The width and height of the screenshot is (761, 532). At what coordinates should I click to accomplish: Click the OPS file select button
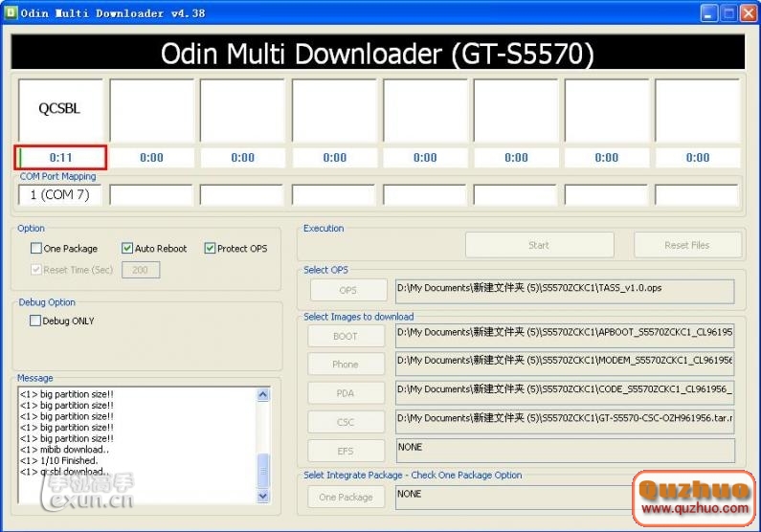(x=348, y=291)
